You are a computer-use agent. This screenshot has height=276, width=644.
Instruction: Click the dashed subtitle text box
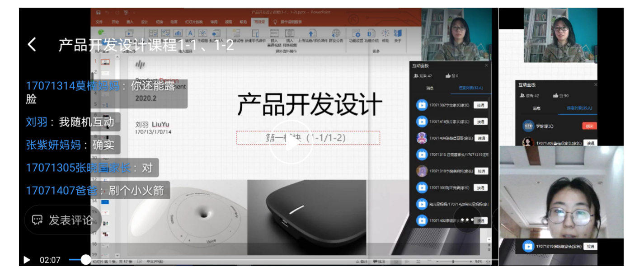308,138
